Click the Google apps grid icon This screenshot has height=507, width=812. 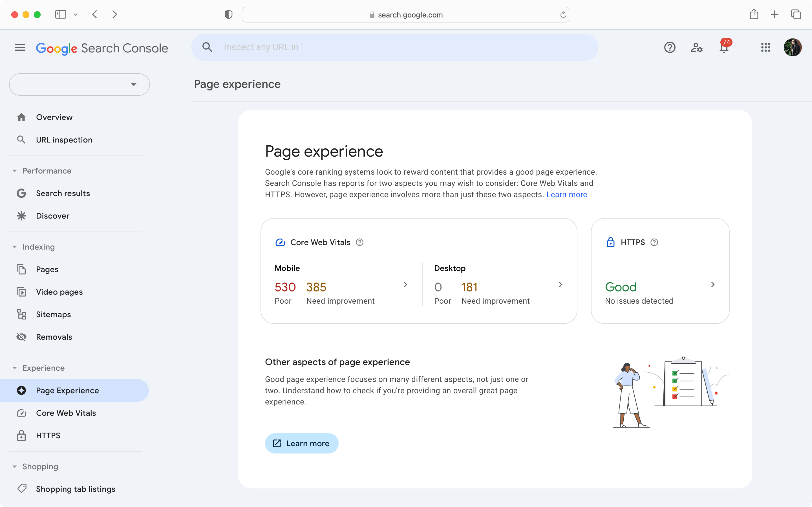pos(766,48)
